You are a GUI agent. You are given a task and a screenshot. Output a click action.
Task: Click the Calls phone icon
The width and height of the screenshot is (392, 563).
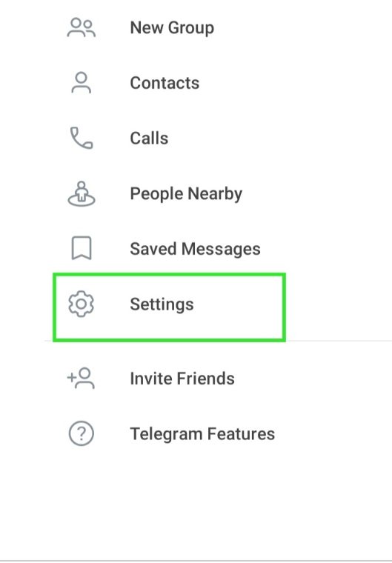click(82, 138)
